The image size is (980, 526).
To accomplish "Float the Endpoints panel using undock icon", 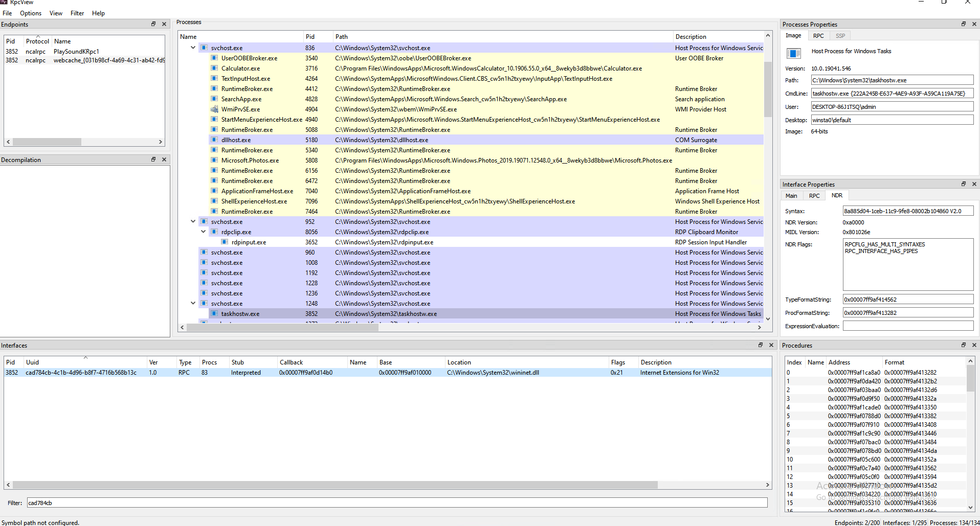I will coord(153,24).
